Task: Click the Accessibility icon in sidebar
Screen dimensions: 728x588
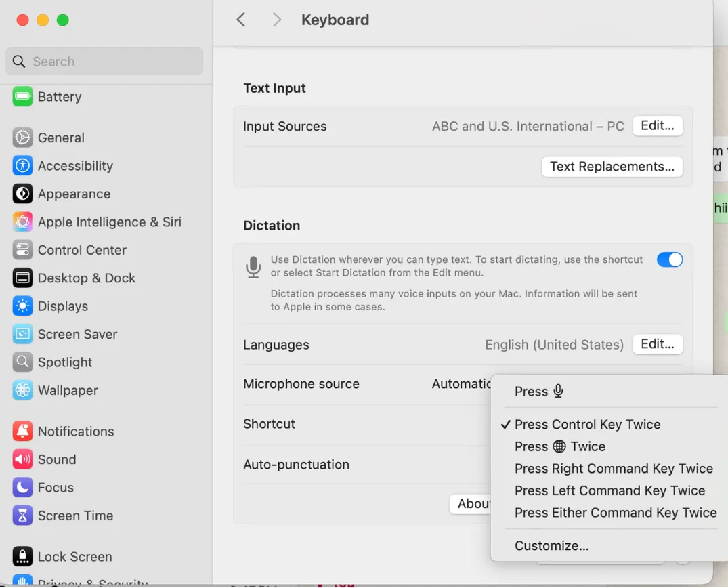Action: pos(22,166)
